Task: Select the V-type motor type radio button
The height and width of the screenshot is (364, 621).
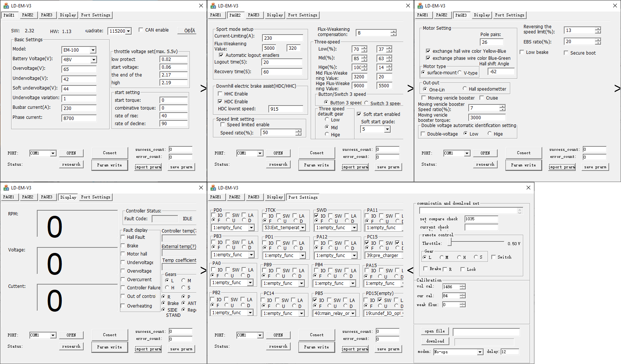Action: [460, 73]
